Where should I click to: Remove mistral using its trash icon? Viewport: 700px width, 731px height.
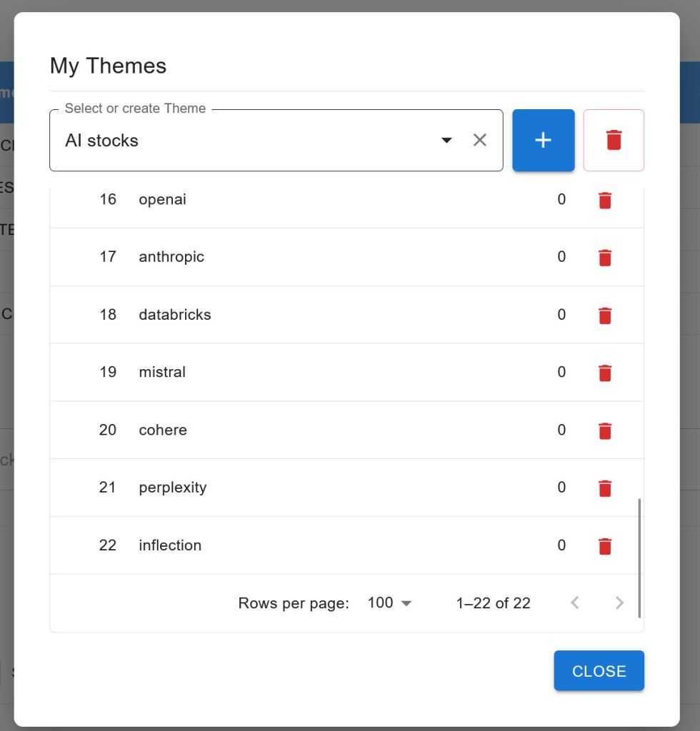tap(604, 373)
